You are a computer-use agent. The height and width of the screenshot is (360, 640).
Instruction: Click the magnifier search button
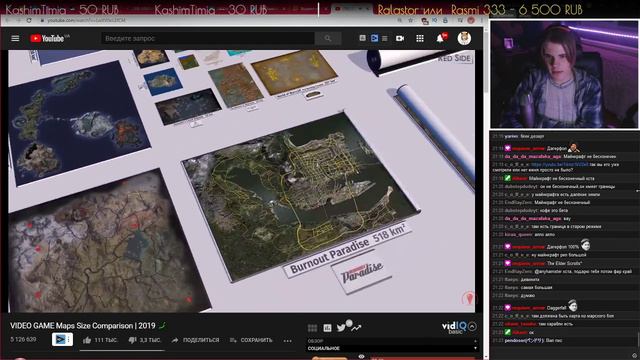(328, 38)
